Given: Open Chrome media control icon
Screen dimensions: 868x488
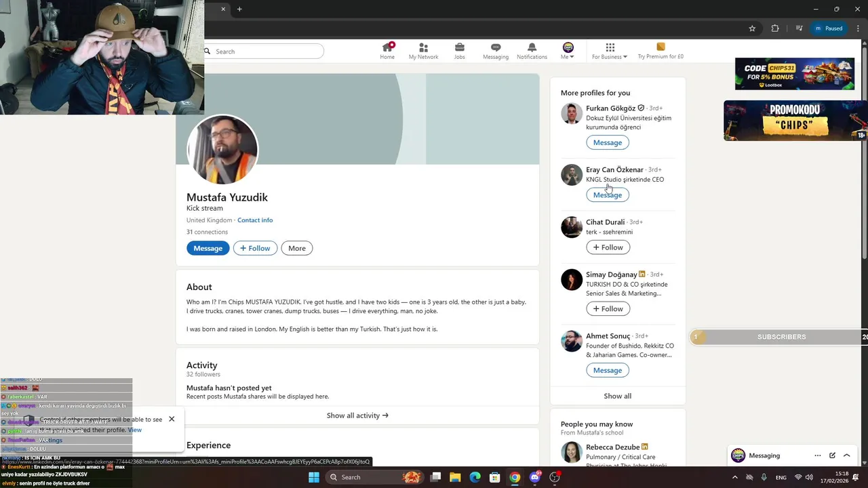Looking at the screenshot, I should pos(800,28).
